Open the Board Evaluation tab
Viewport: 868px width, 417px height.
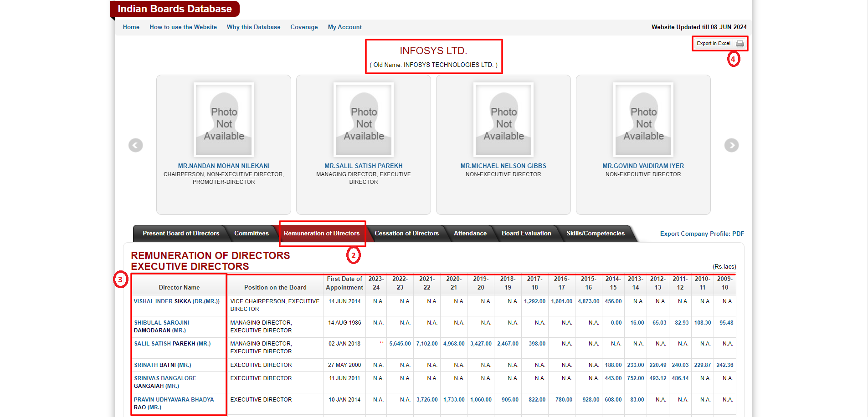[x=526, y=234]
